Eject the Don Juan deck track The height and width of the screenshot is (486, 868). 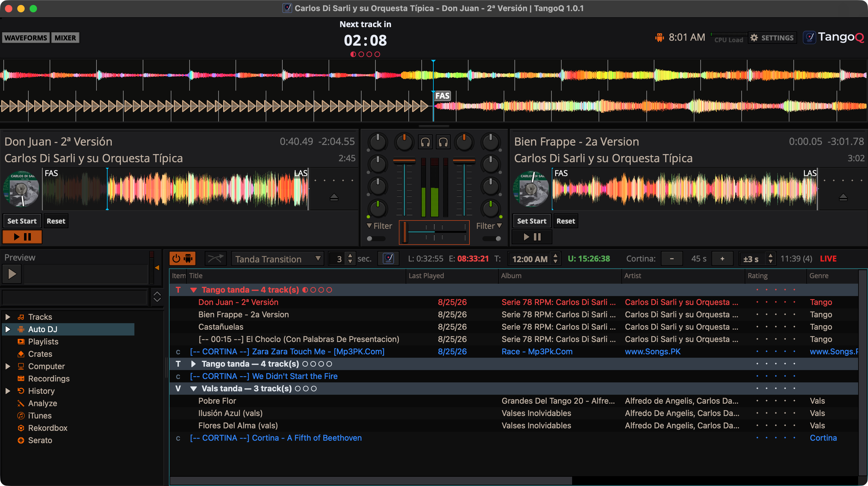coord(334,197)
